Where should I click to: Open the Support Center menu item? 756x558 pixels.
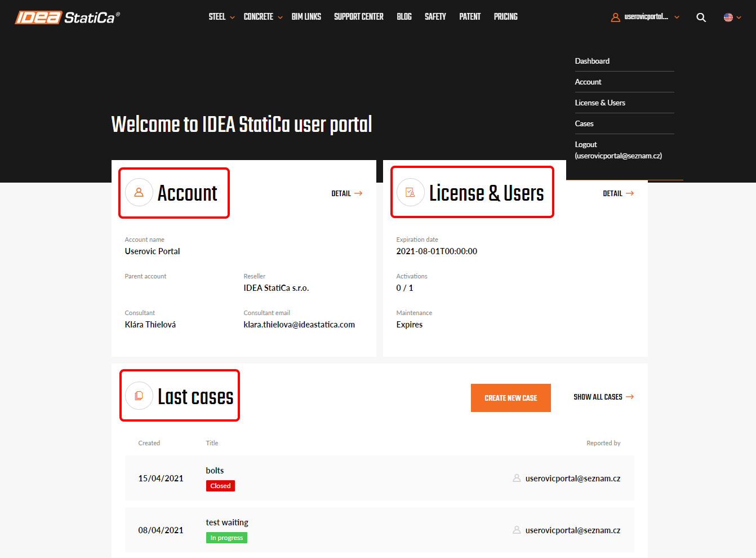click(358, 17)
